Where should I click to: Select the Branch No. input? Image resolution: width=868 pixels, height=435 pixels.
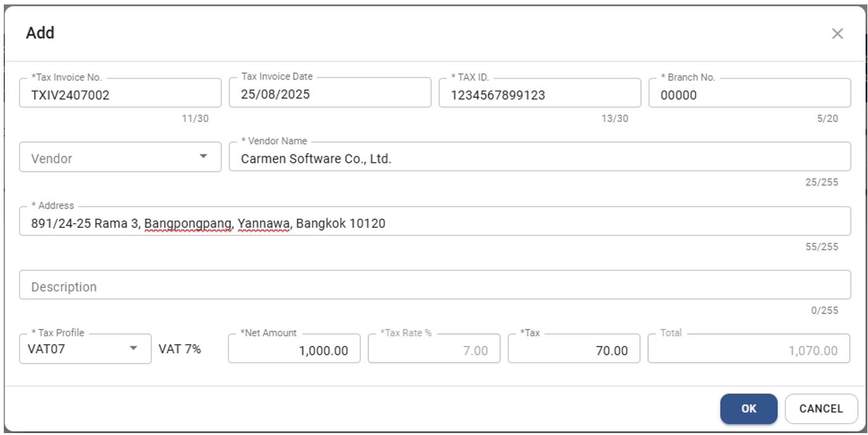[749, 95]
